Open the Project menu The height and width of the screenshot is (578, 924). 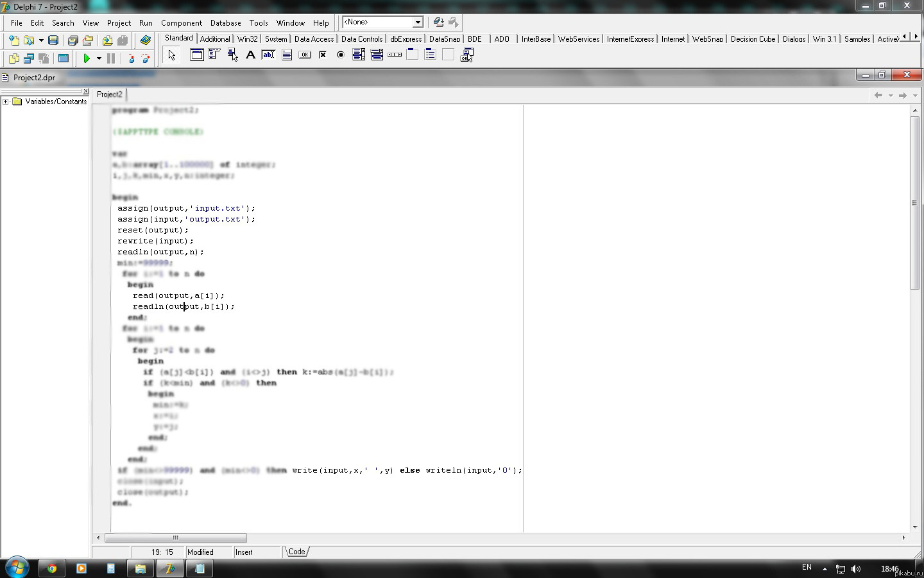coord(119,22)
